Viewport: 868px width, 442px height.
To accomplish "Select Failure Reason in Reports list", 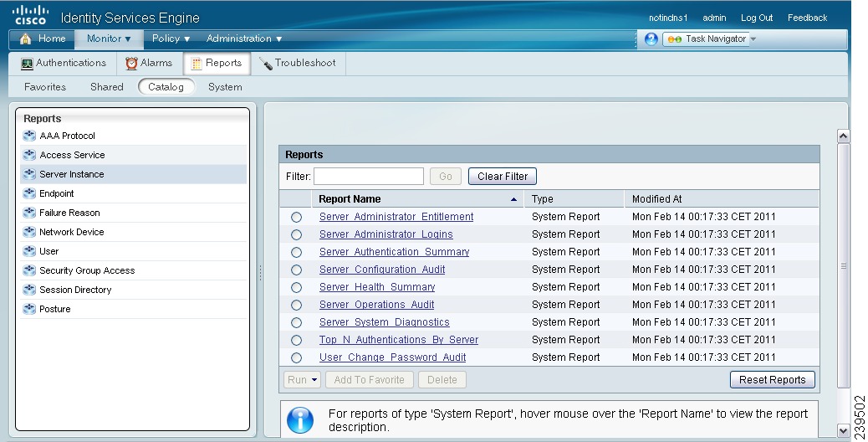I will click(x=134, y=213).
